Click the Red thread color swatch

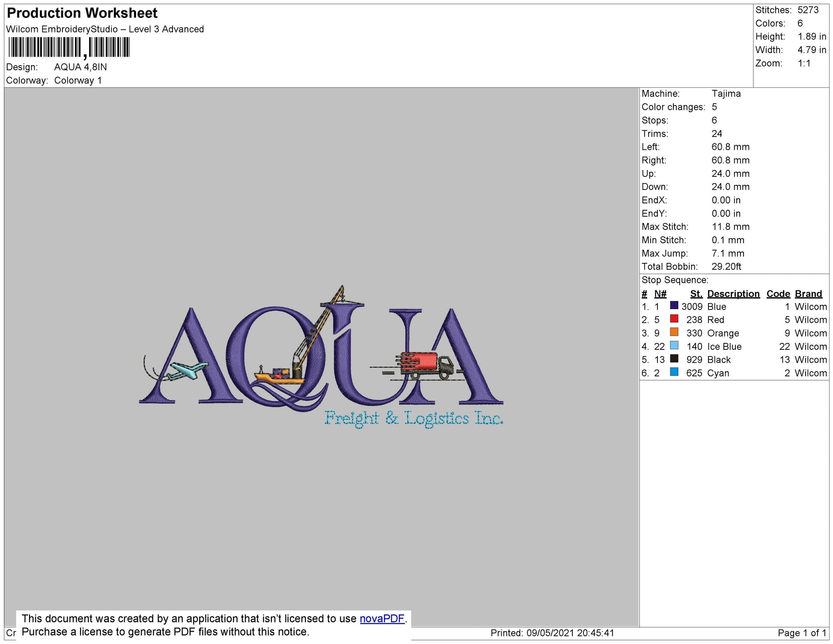coord(674,319)
